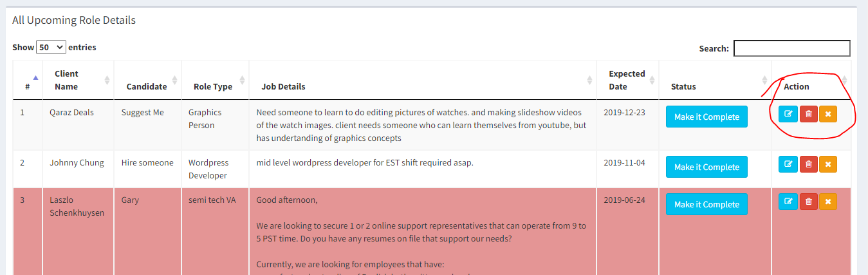Click the edit icon for Qaraz Deals row
Viewport: 868px width, 275px height.
(x=788, y=114)
